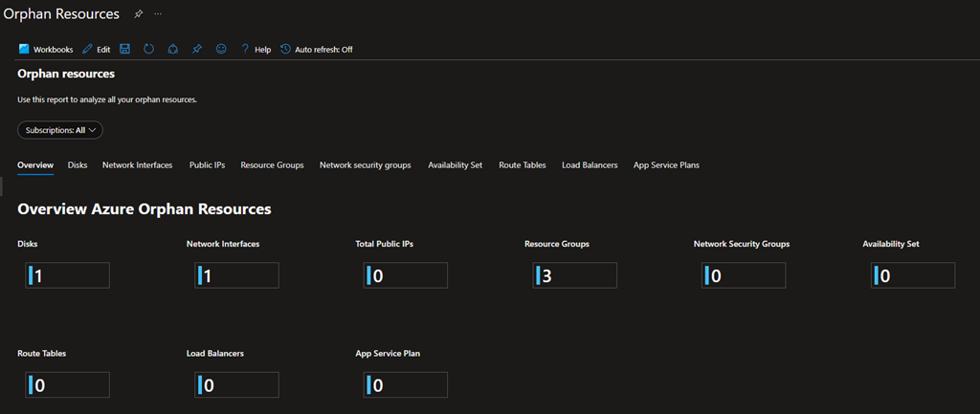The height and width of the screenshot is (414, 980).
Task: Open the Workbooks gallery
Action: click(x=45, y=49)
